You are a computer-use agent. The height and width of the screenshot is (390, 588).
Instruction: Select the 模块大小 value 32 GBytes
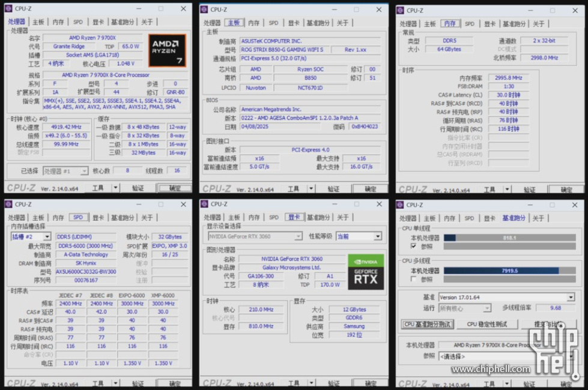[x=170, y=237]
